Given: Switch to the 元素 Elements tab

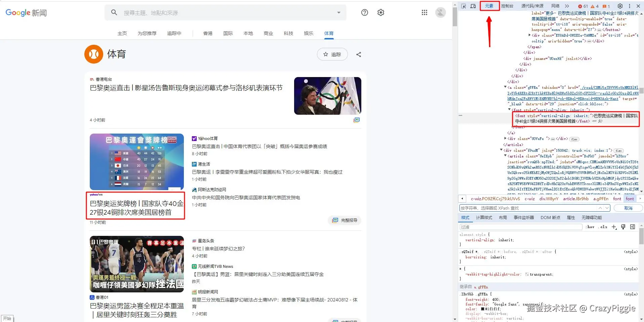Looking at the screenshot, I should click(489, 6).
